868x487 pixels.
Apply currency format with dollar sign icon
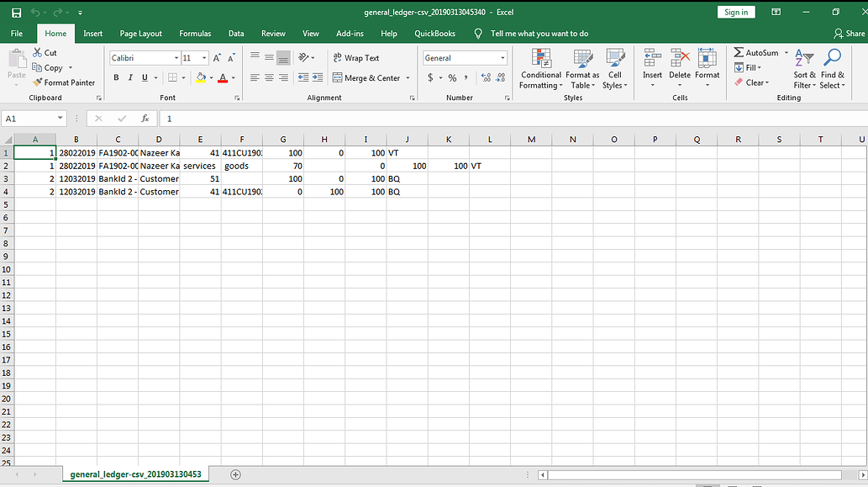coord(429,77)
